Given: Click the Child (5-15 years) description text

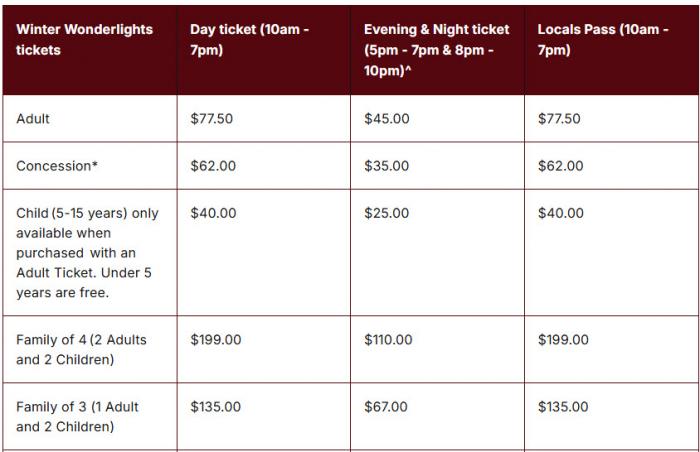Looking at the screenshot, I should [x=87, y=253].
